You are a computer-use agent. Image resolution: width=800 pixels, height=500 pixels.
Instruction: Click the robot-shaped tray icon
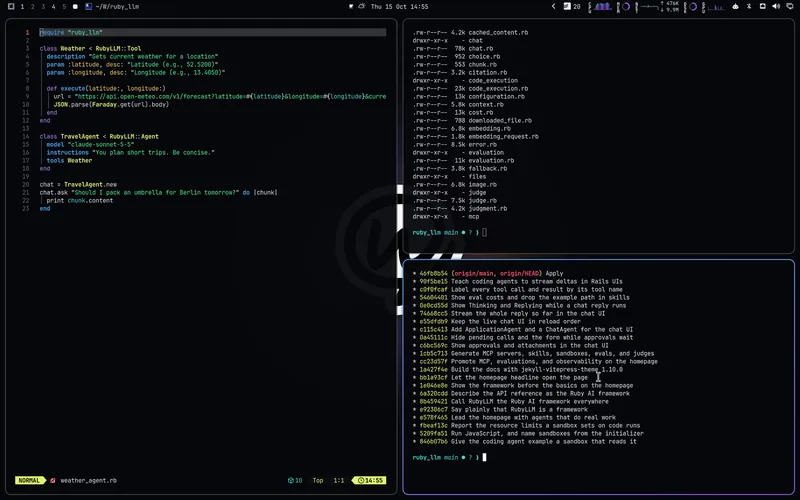pyautogui.click(x=735, y=7)
